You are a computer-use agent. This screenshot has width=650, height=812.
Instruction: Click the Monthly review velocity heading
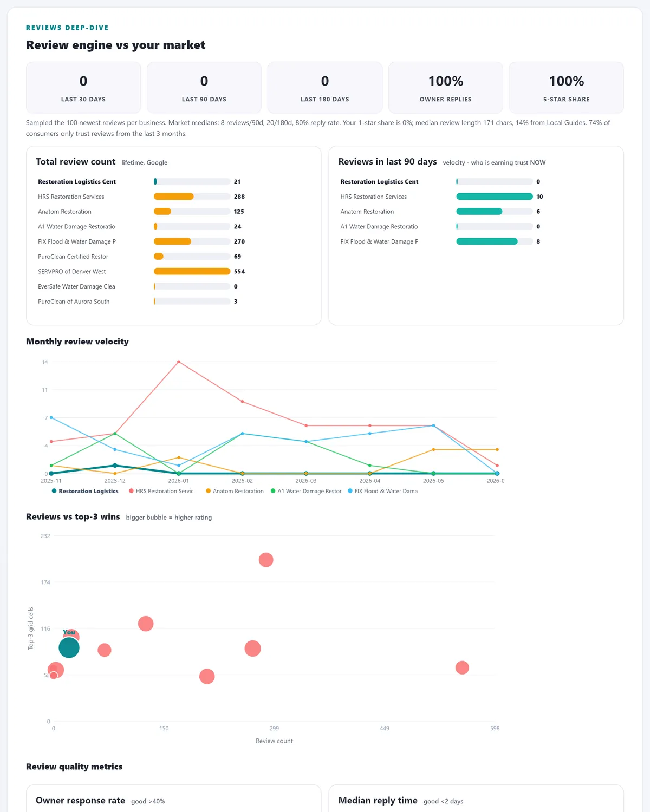(77, 342)
